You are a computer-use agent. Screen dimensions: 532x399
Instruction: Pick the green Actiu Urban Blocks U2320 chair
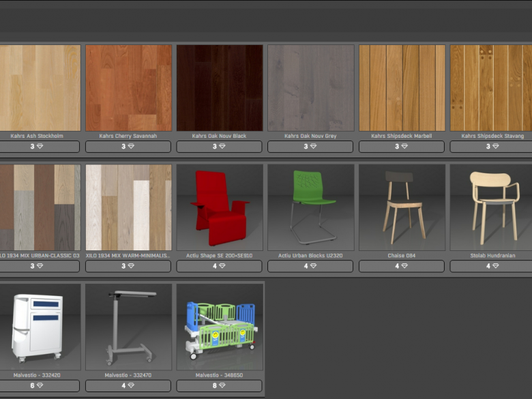click(311, 207)
